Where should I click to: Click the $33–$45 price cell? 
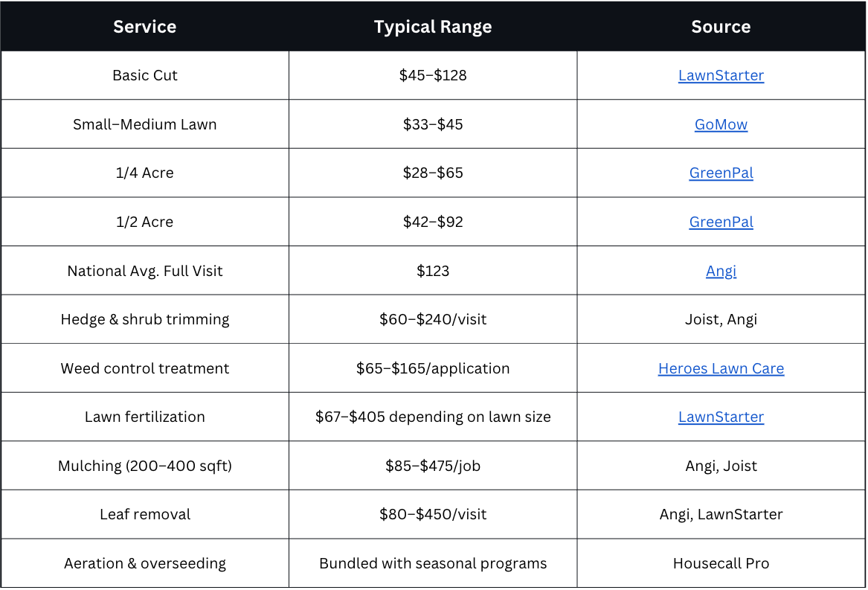click(433, 124)
